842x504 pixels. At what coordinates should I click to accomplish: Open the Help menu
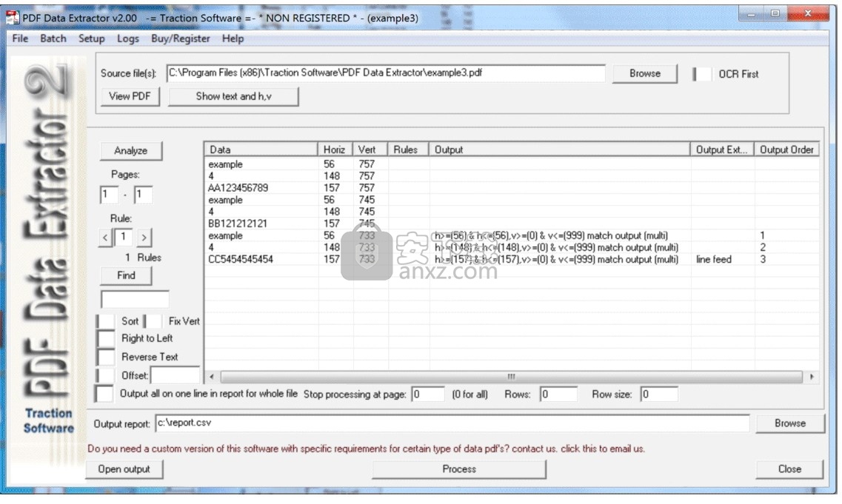233,38
